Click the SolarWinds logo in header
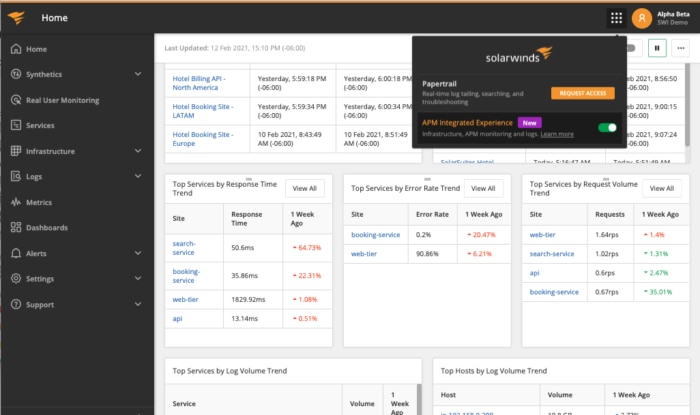700x415 pixels. [x=18, y=18]
